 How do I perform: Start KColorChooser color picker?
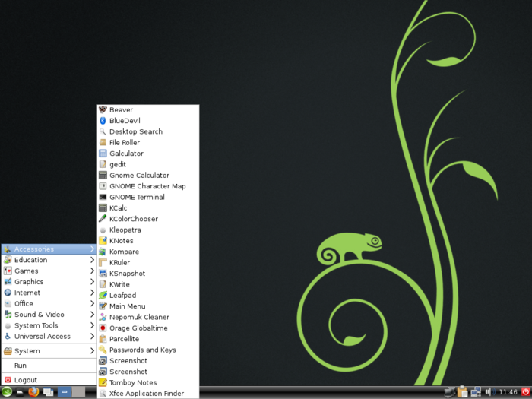pyautogui.click(x=133, y=219)
